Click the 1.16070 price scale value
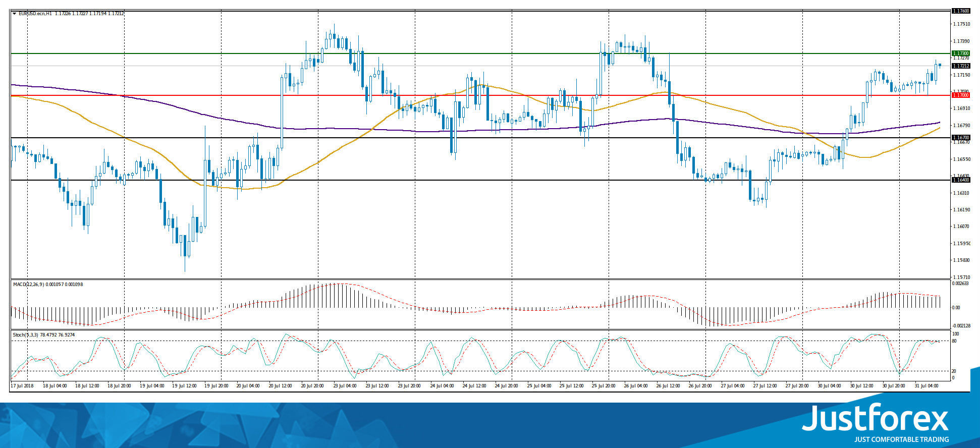Viewport: 980px width, 448px height. (x=961, y=227)
